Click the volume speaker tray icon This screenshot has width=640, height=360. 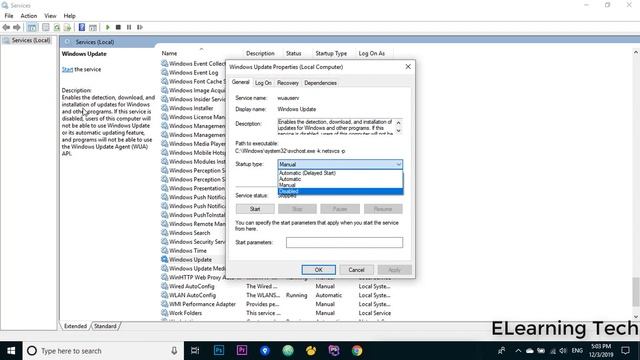[563, 351]
